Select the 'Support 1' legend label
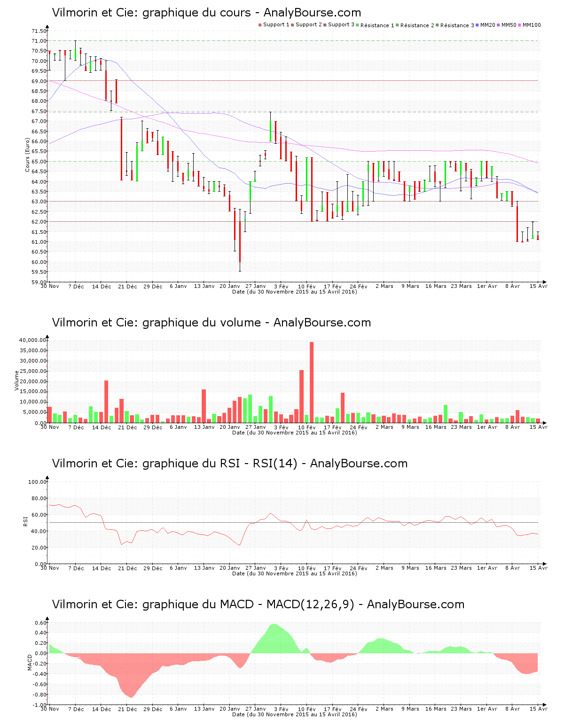The width and height of the screenshot is (564, 728). click(276, 25)
